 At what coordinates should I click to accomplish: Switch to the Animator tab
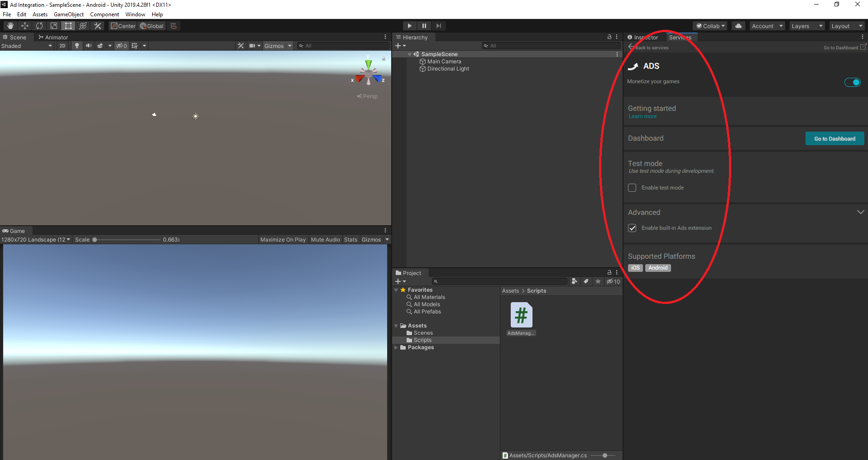53,37
